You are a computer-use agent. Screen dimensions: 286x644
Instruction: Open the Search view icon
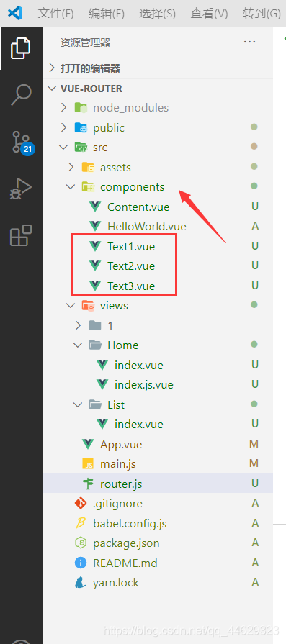pos(21,95)
